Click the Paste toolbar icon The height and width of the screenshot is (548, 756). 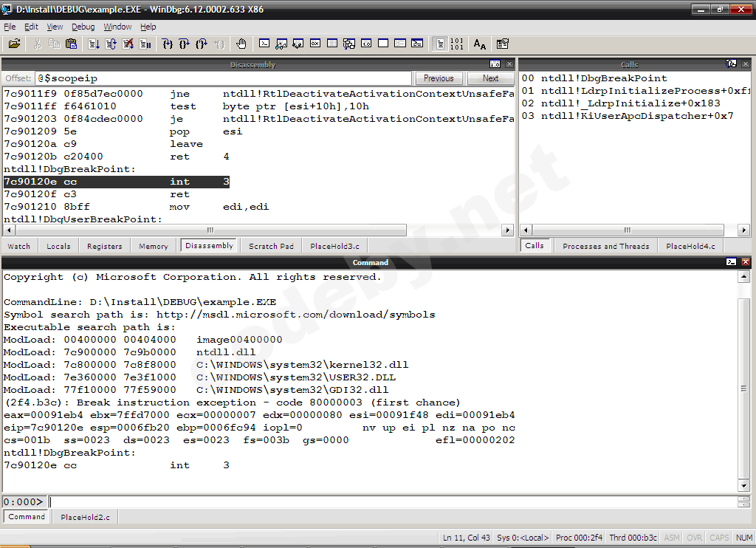(x=71, y=44)
